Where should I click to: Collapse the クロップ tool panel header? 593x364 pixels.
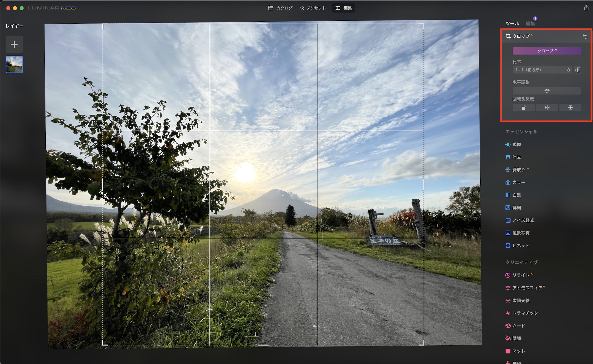[x=521, y=36]
